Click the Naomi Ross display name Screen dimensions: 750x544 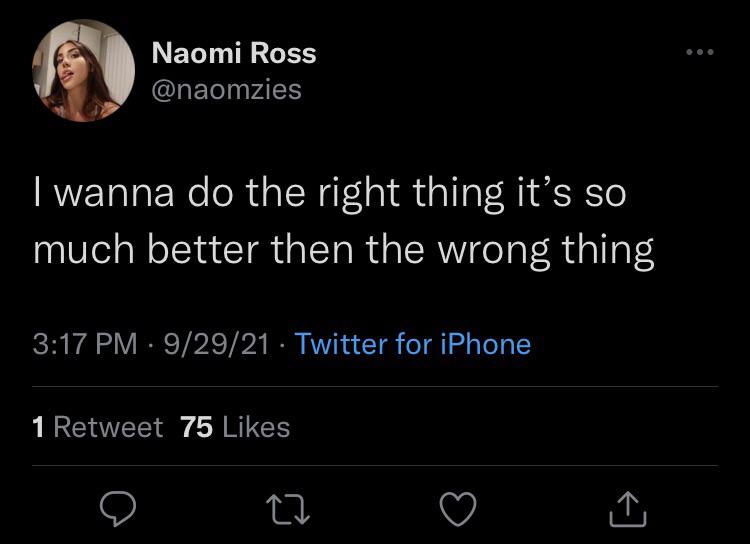tap(234, 53)
